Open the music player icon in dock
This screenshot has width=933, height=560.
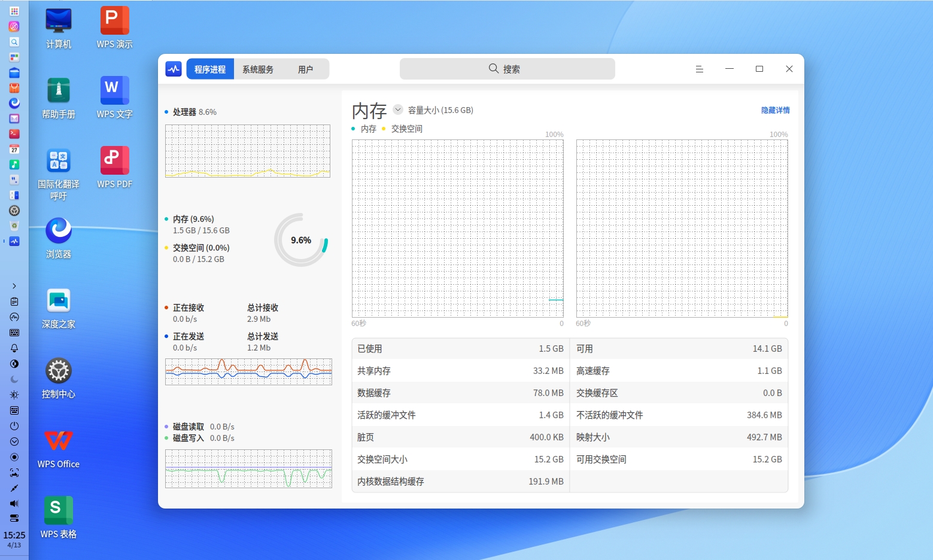pos(14,165)
